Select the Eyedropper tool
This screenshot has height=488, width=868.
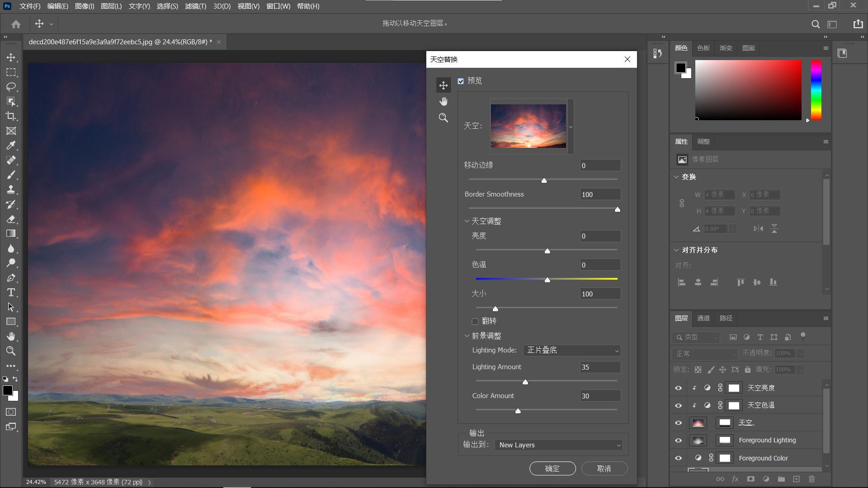11,145
